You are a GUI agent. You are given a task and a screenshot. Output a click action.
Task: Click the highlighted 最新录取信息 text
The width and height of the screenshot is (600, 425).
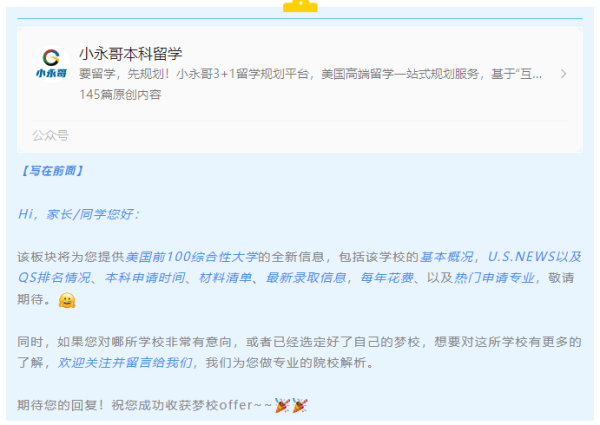[x=306, y=278]
